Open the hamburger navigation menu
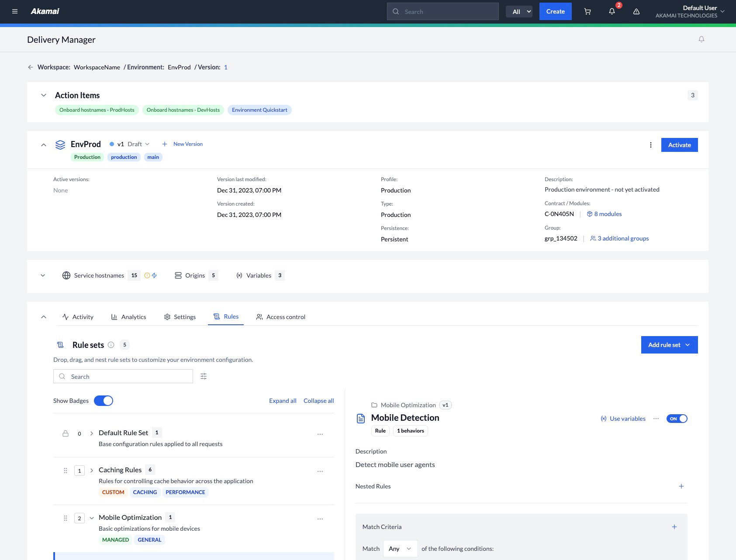736x560 pixels. 15,11
